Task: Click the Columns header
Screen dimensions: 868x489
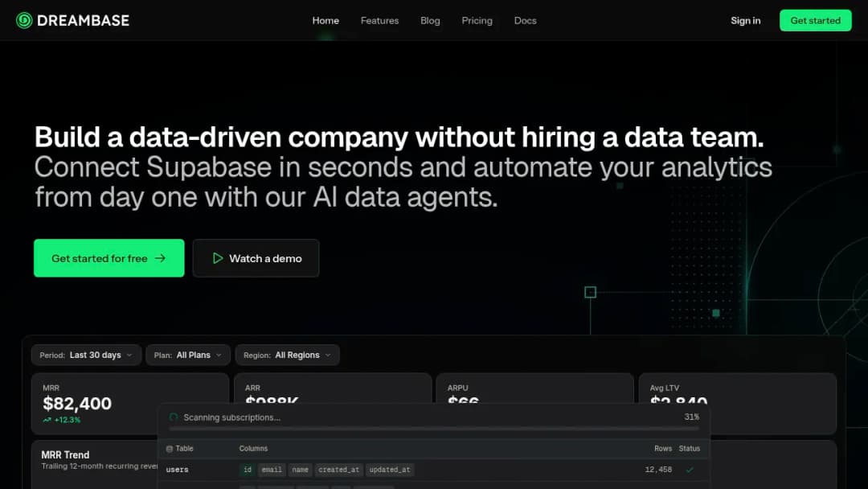Action: coord(253,449)
